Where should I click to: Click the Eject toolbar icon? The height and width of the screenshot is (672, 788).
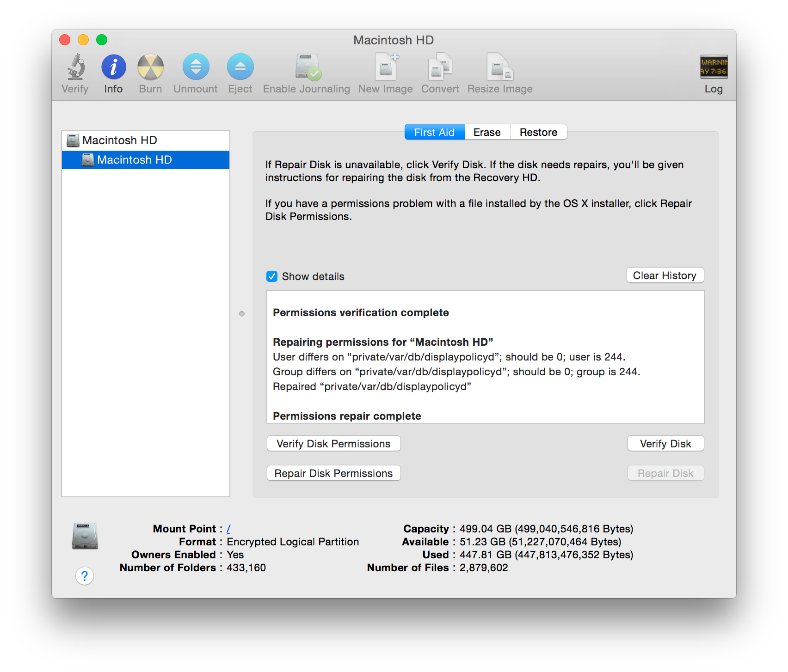tap(240, 67)
